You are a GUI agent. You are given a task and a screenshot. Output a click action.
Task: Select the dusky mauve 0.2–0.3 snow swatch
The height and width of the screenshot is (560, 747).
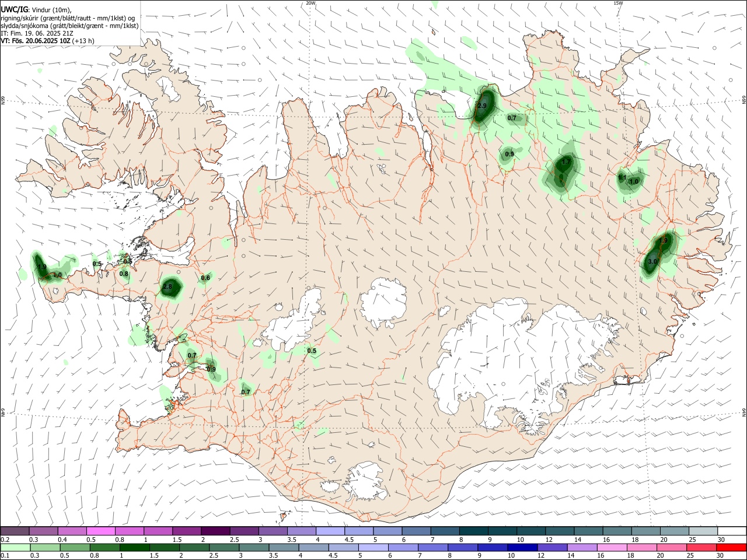(x=15, y=531)
